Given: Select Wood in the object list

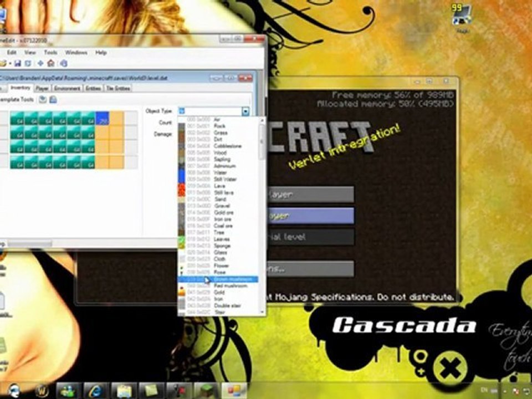Looking at the screenshot, I should coord(218,153).
